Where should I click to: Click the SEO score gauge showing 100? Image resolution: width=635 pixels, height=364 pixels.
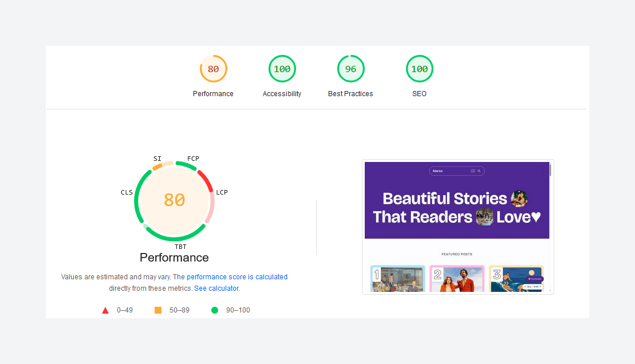420,69
